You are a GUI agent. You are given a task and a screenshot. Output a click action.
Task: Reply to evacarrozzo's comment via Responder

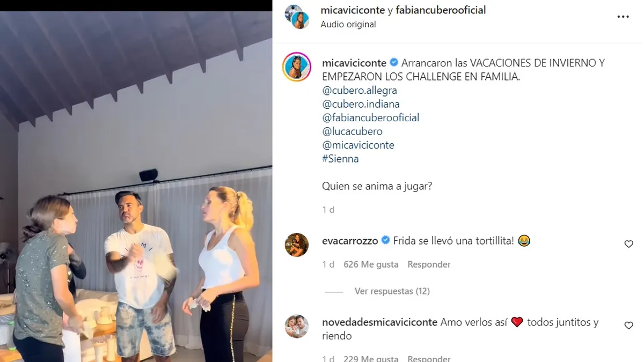point(429,264)
